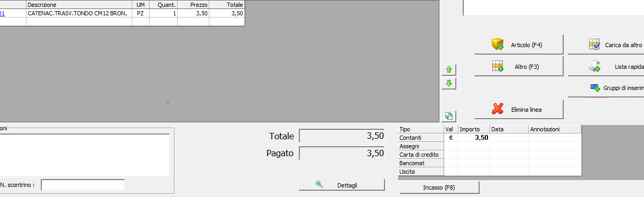Open Gruppi di inserimento button
The height and width of the screenshot is (197, 644).
(606, 87)
